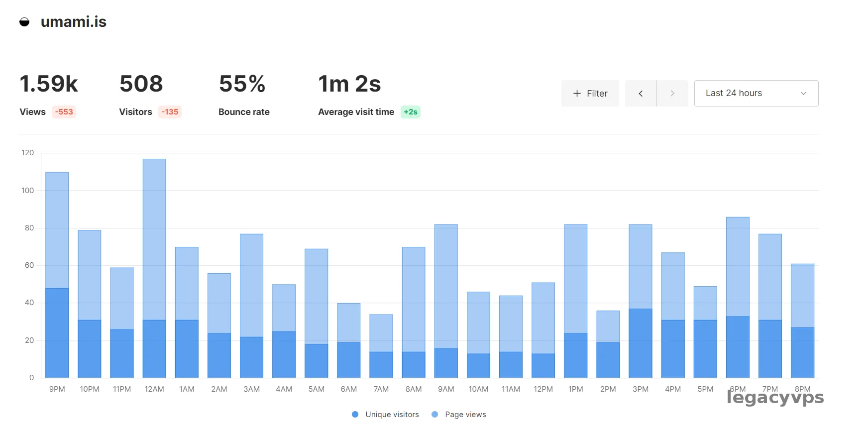Toggle Unique visitors legend series
The image size is (868, 429).
[x=392, y=415]
